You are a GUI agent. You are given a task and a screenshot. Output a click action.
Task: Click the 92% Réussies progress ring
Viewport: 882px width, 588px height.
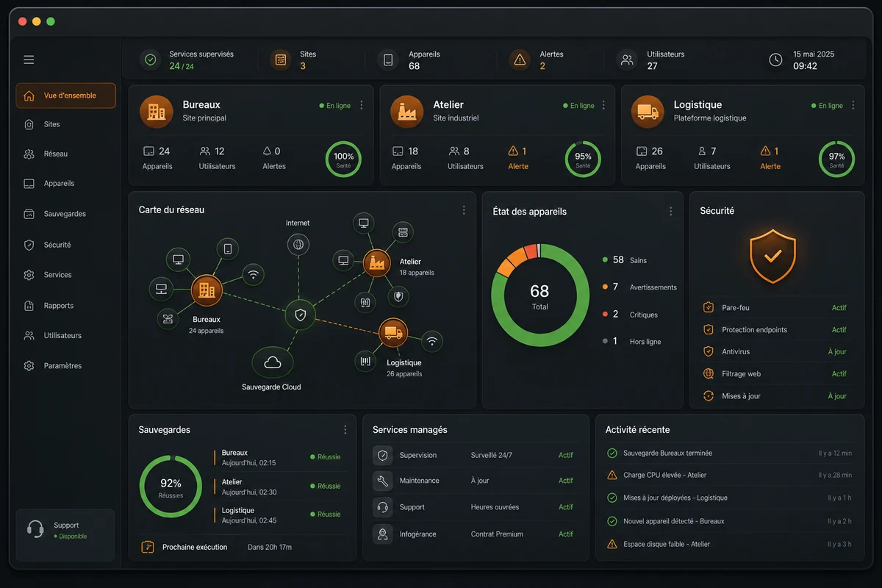tap(171, 487)
